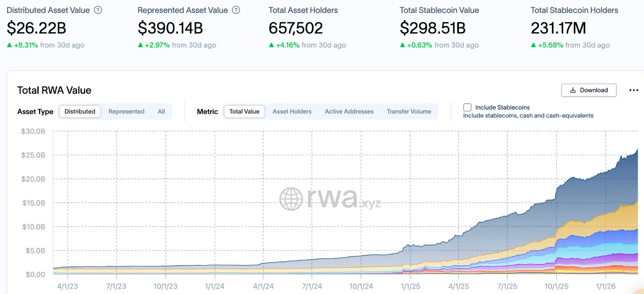Click help icon beside Represented Asset Value
The image size is (644, 294).
[236, 10]
